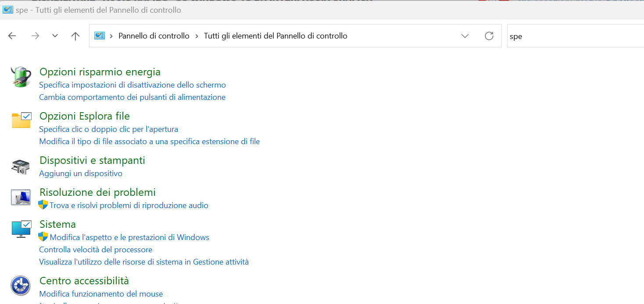Open Cambia comportamento dei pulsanti di alimentazione
This screenshot has width=644, height=304.
click(x=132, y=97)
